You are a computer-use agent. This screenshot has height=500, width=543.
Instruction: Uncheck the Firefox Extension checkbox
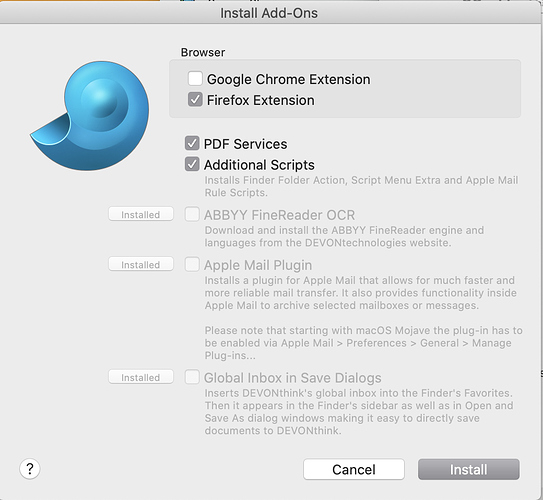(x=195, y=100)
